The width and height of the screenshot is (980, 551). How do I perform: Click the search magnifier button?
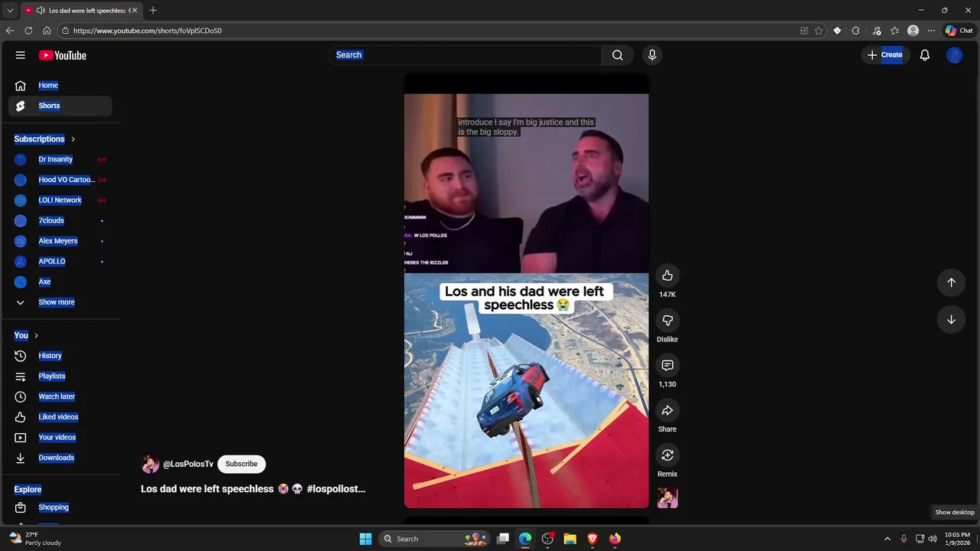tap(617, 55)
